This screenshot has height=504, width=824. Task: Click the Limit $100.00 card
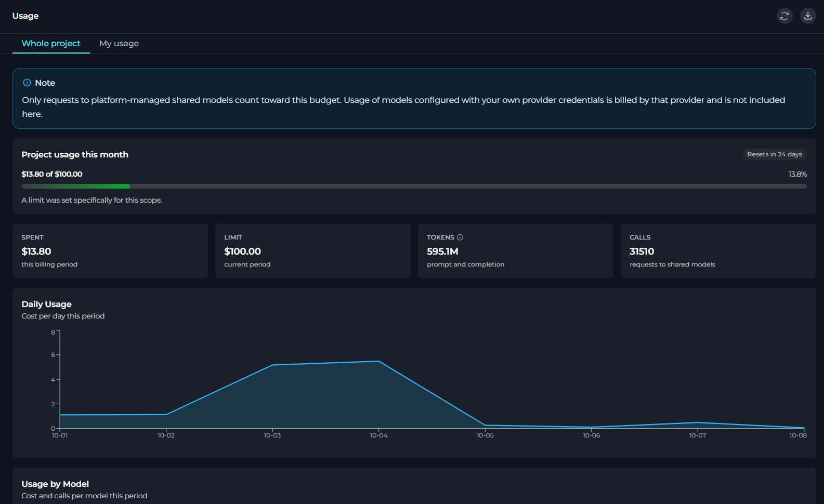[313, 251]
